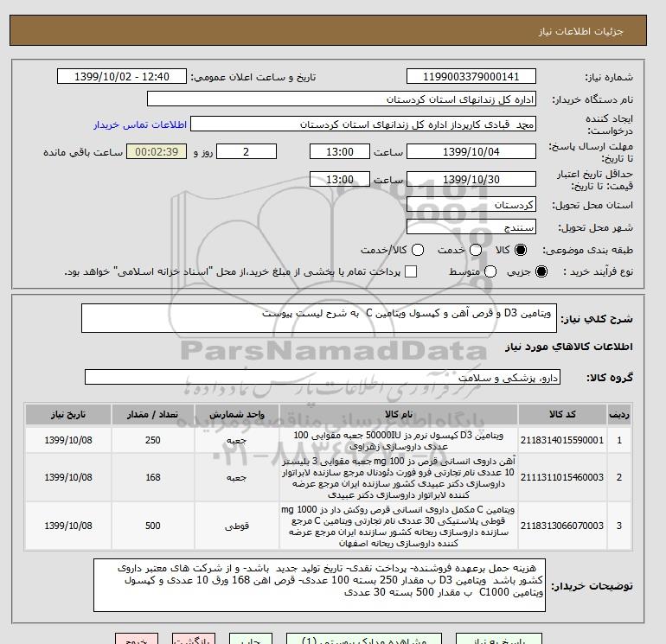The height and width of the screenshot is (644, 666).
Task: Click the کد کالا column header
Action: [x=562, y=414]
